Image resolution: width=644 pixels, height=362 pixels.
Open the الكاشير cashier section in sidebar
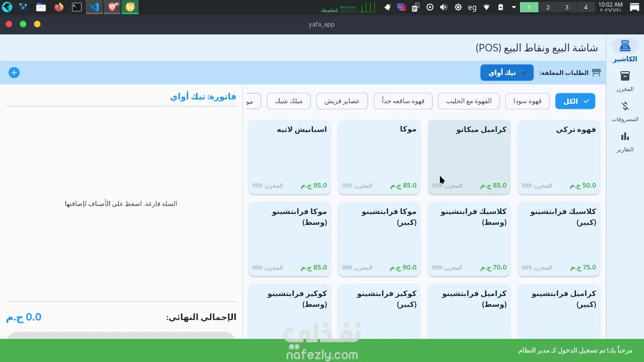coord(625,51)
